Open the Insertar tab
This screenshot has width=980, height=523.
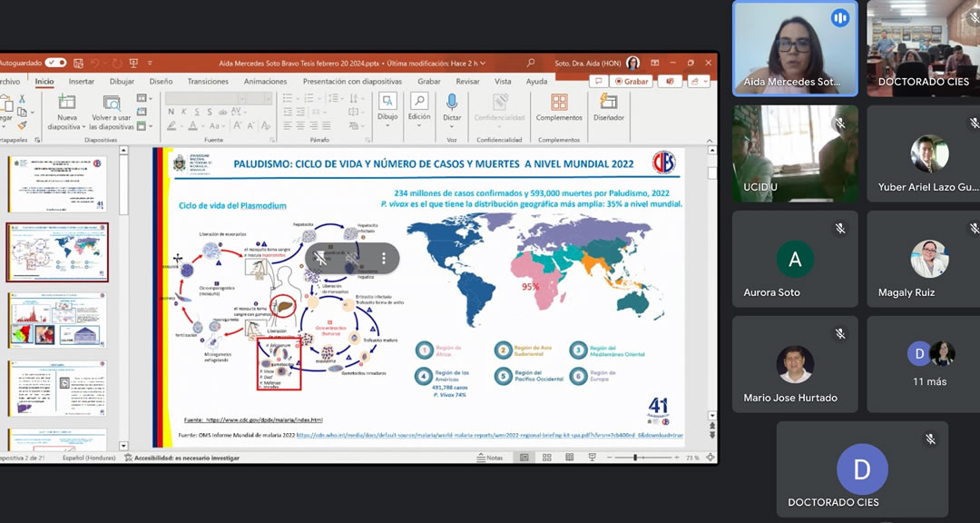coord(82,81)
